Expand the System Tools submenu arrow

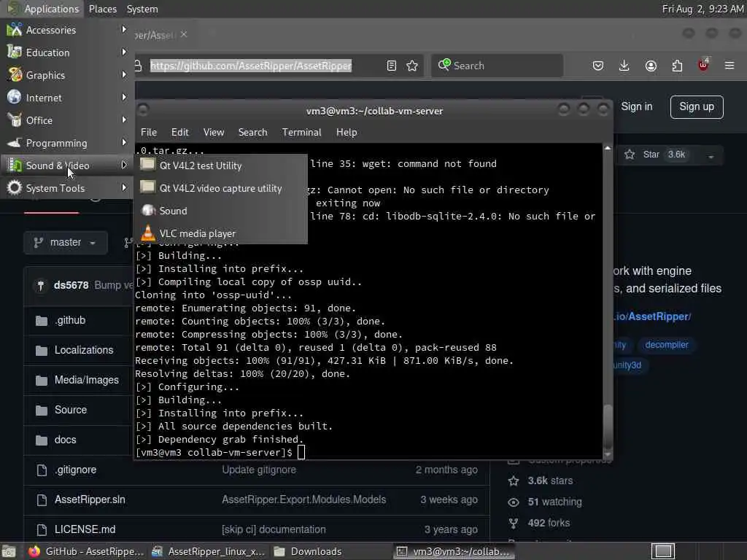point(124,187)
